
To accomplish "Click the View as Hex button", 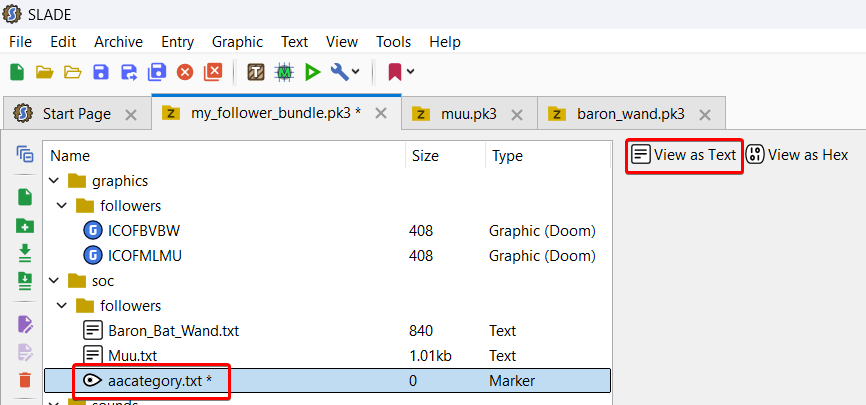I will (x=797, y=155).
